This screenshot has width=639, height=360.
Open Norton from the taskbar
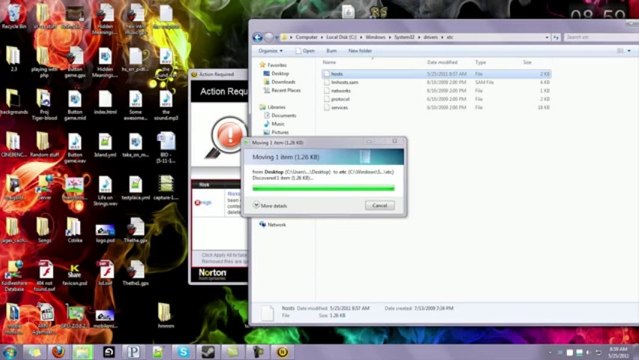[x=282, y=352]
